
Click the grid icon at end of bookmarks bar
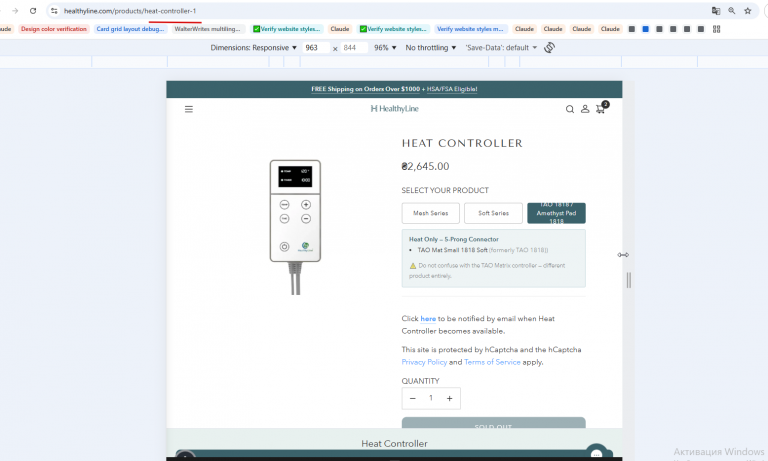[717, 29]
